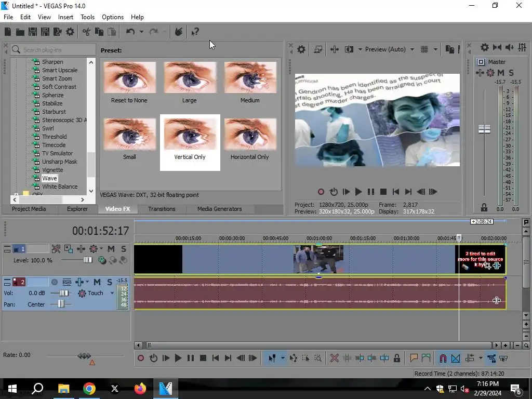Click the Downmix Output icon in Master panel
This screenshot has height=399, width=532.
click(x=497, y=47)
